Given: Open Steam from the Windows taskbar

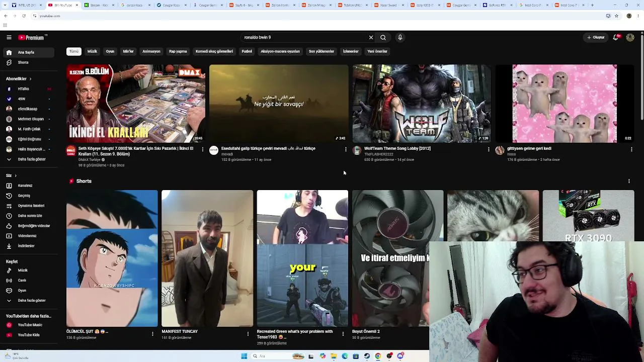Looking at the screenshot, I should [x=367, y=356].
